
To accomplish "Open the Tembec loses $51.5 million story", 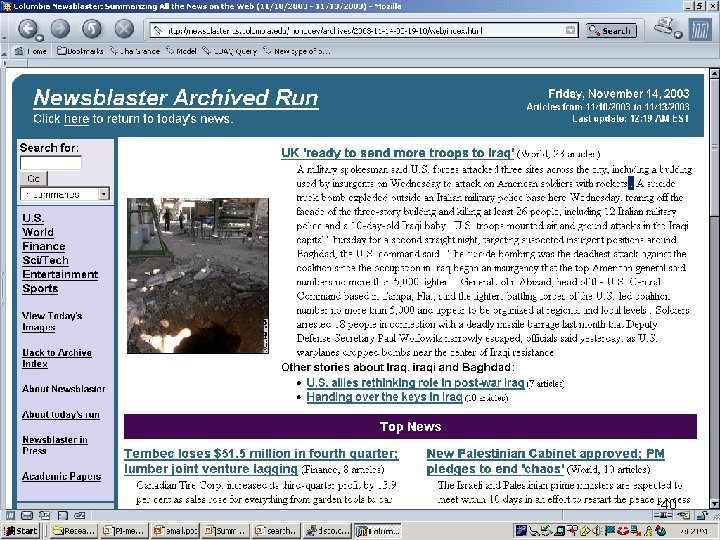I will click(x=261, y=461).
